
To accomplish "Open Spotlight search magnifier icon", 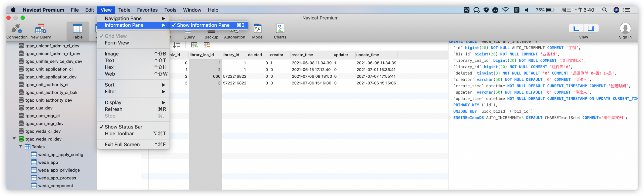I will point(605,10).
